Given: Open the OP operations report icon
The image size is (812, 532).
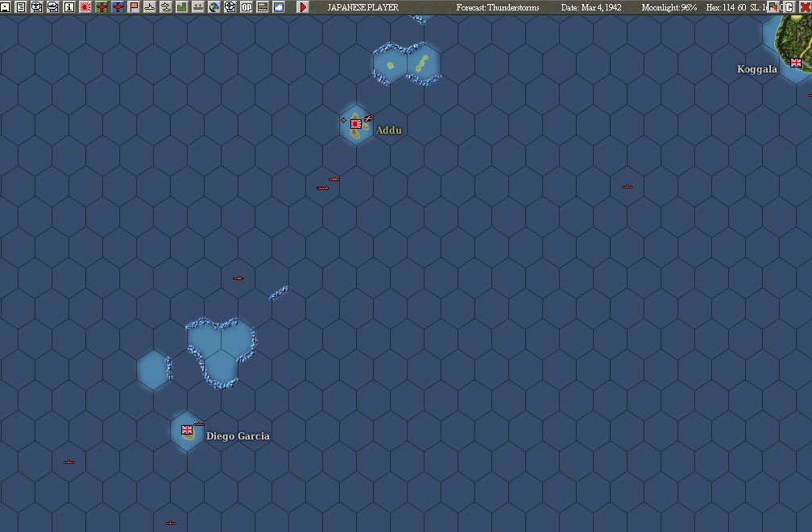Looking at the screenshot, I should pos(246,6).
